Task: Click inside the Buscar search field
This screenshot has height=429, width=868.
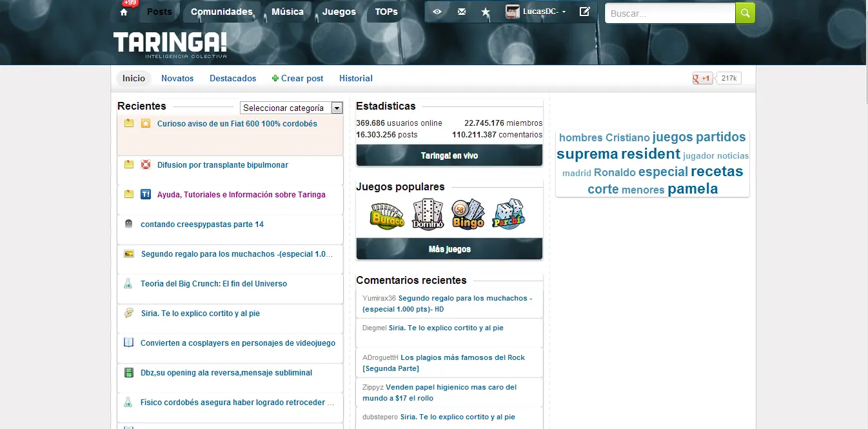Action: click(670, 13)
